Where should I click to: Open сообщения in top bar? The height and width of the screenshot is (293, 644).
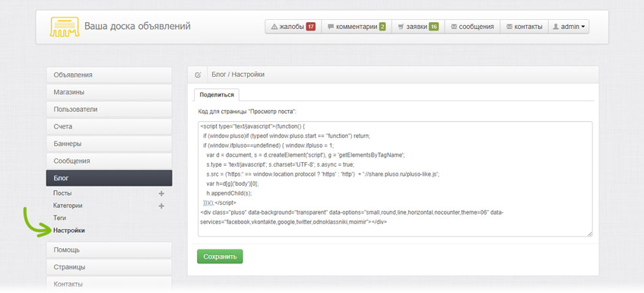coord(472,27)
